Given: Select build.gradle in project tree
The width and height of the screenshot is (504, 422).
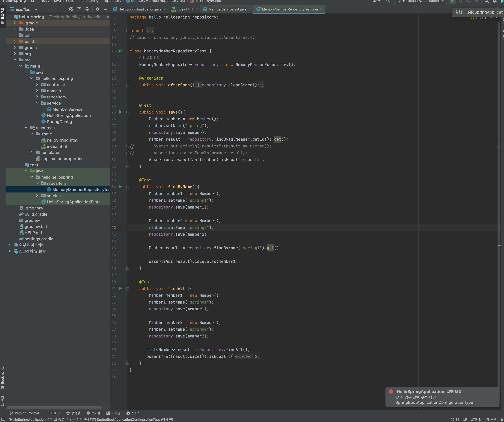Looking at the screenshot, I should coord(36,214).
